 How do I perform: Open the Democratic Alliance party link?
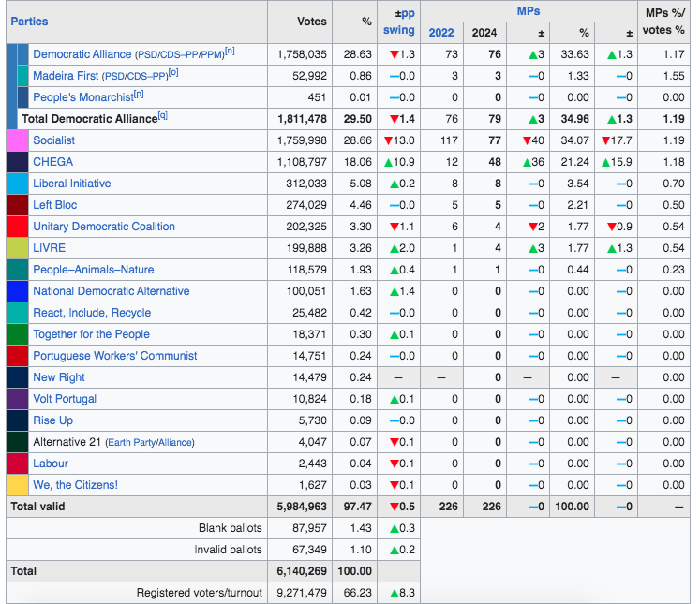82,54
